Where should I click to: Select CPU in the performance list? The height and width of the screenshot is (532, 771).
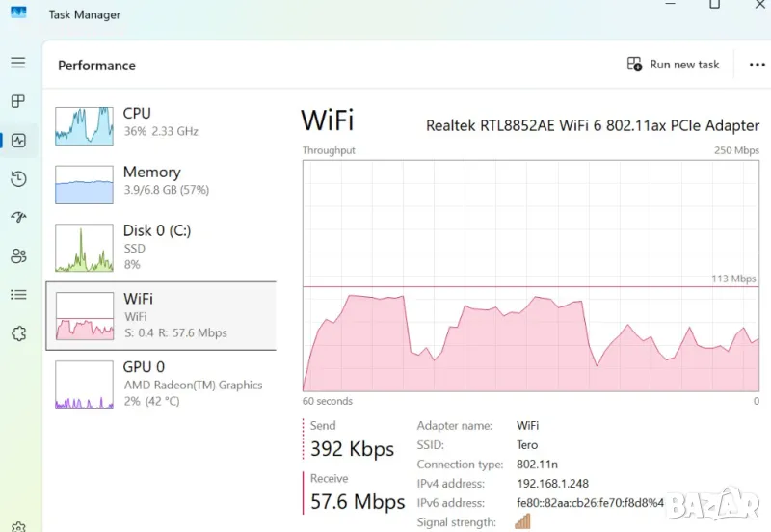pos(160,122)
